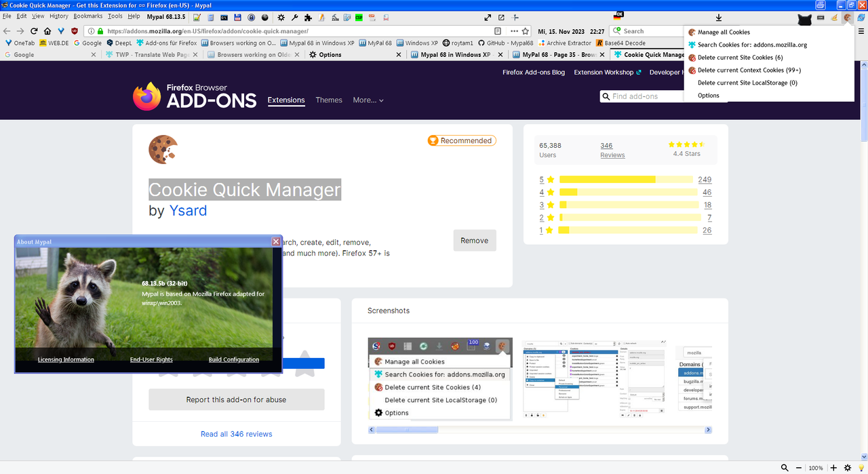Click the zoom magnifier in status bar
868x474 pixels.
point(785,468)
